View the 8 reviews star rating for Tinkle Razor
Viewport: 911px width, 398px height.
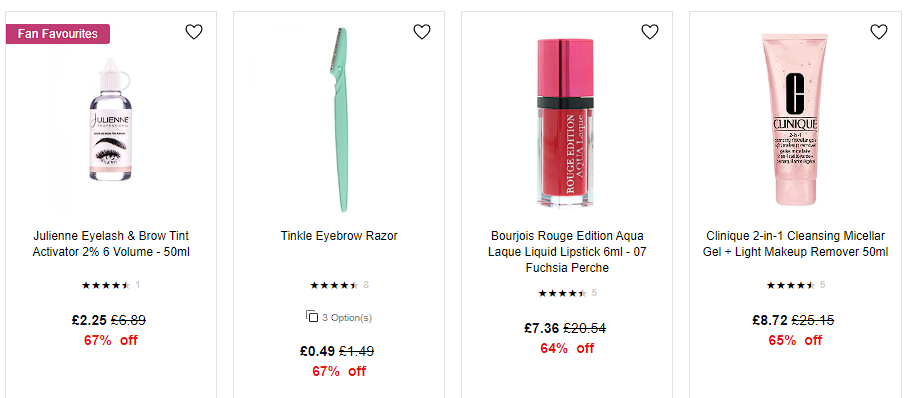pyautogui.click(x=339, y=285)
